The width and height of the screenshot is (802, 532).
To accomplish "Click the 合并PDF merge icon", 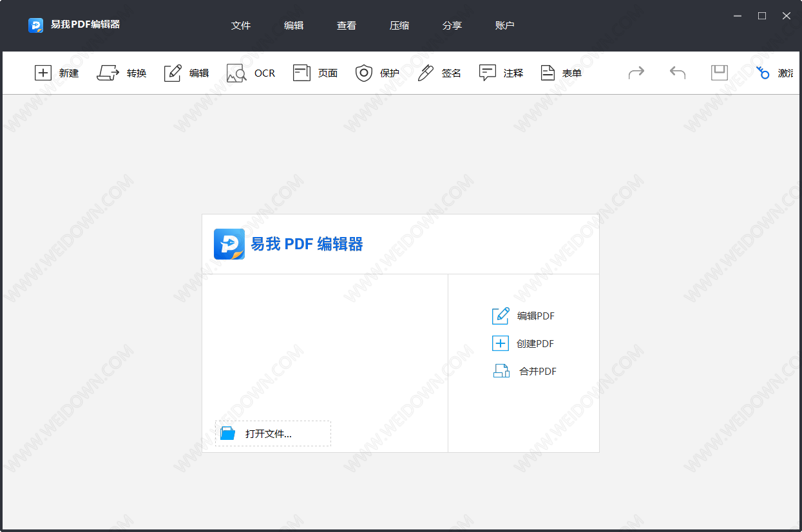I will tap(501, 371).
